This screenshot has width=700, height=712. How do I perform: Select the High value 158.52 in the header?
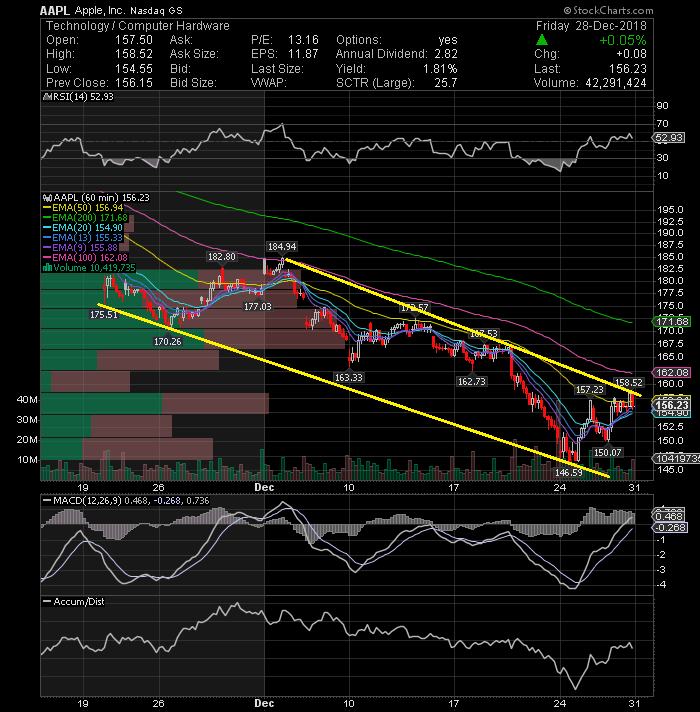(x=133, y=54)
